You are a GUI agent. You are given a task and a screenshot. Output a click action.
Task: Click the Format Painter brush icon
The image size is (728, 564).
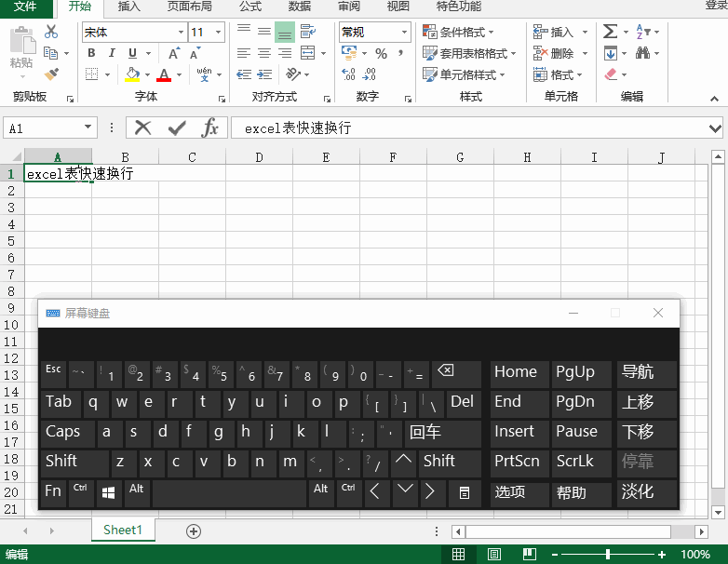(x=51, y=74)
